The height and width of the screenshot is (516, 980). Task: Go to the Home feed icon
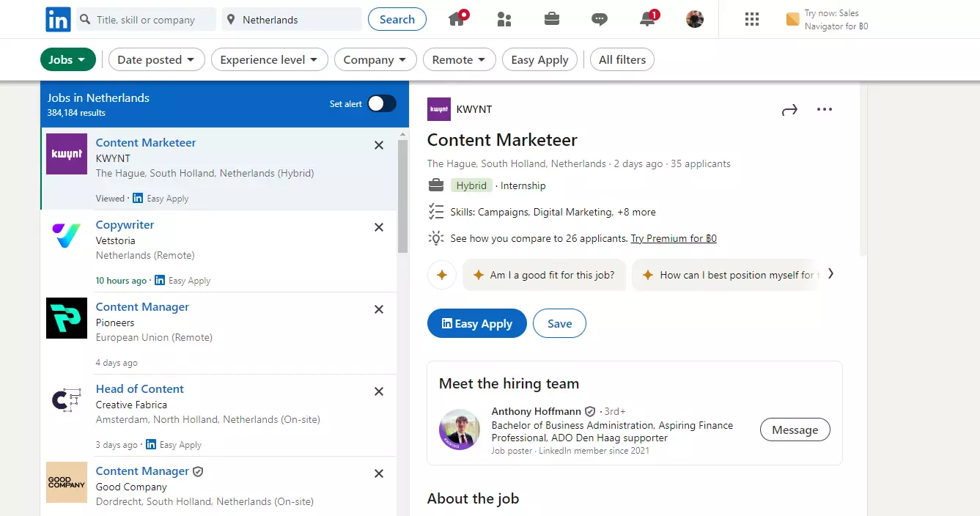pyautogui.click(x=458, y=19)
